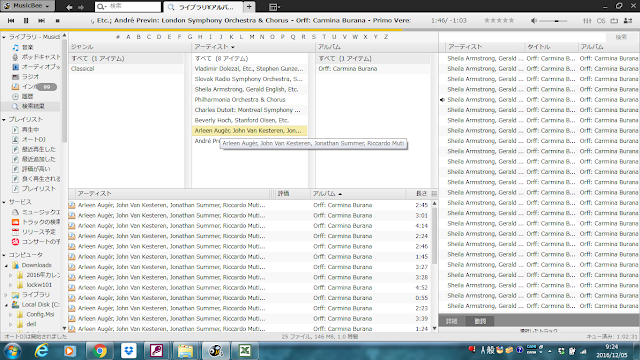Skip to next track

[41, 20]
